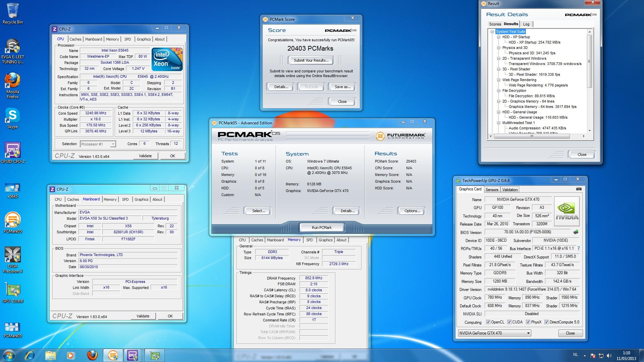The width and height of the screenshot is (644, 362).
Task: Click the save BIOS icon in GPU-Z
Action: (576, 232)
